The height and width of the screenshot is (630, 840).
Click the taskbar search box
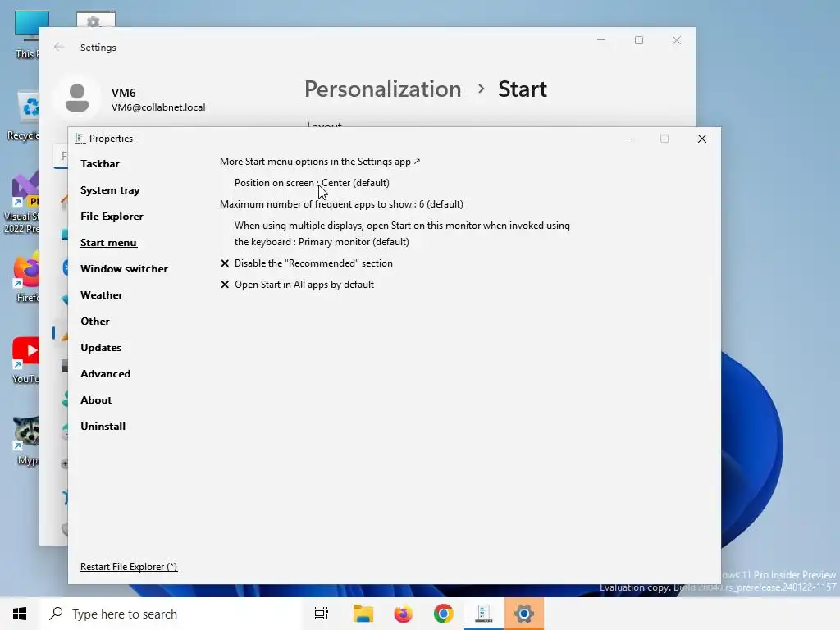point(171,614)
